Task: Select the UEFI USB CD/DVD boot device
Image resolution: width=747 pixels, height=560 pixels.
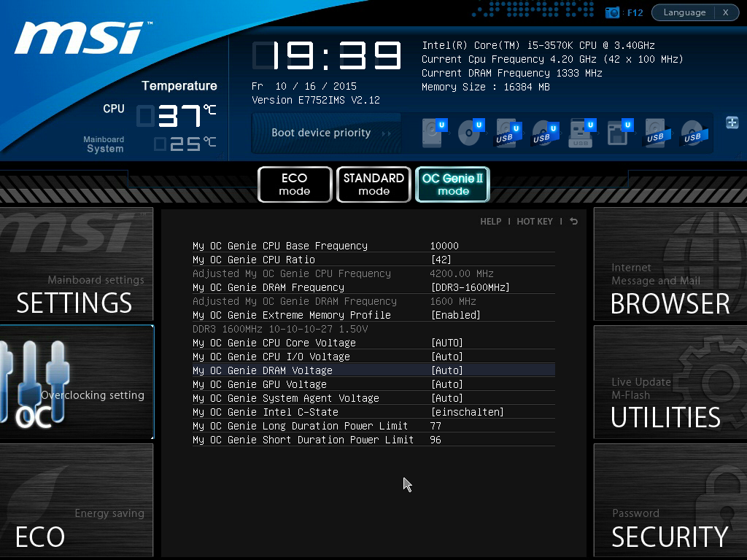Action: click(x=546, y=133)
